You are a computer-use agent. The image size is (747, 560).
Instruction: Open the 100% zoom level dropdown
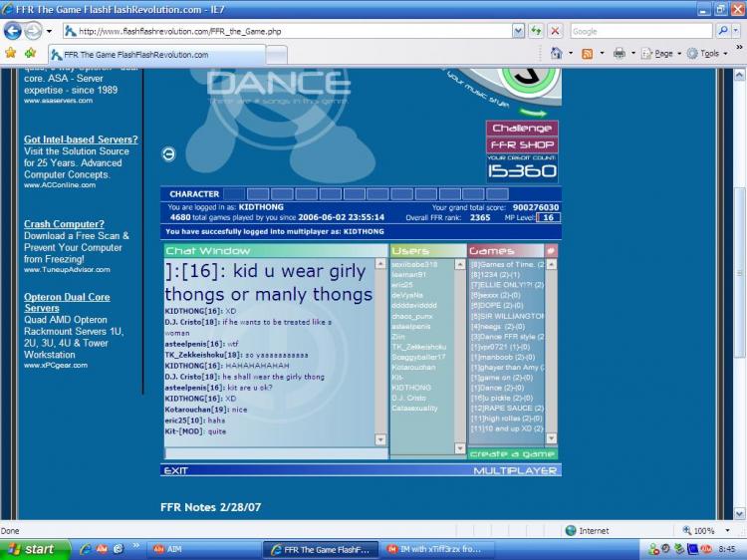727,530
